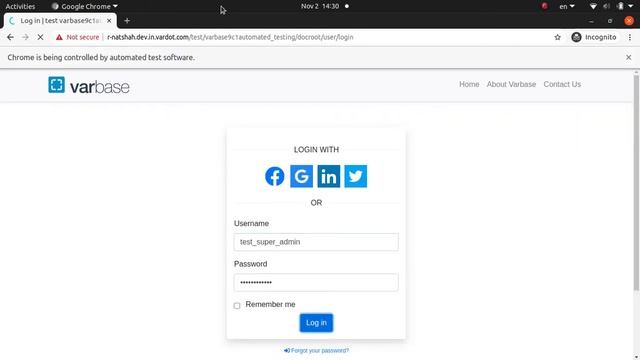Click the Varbase logo
The height and width of the screenshot is (360, 640).
(89, 85)
